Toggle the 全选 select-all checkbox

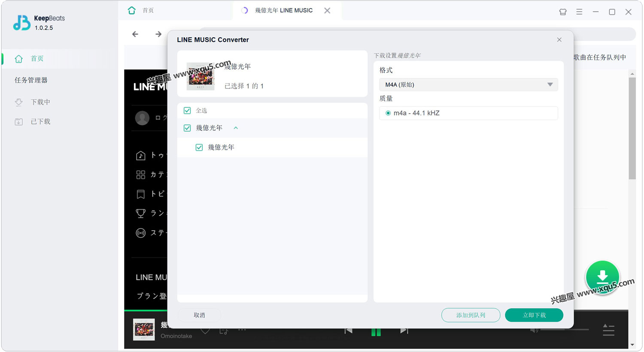coord(187,111)
